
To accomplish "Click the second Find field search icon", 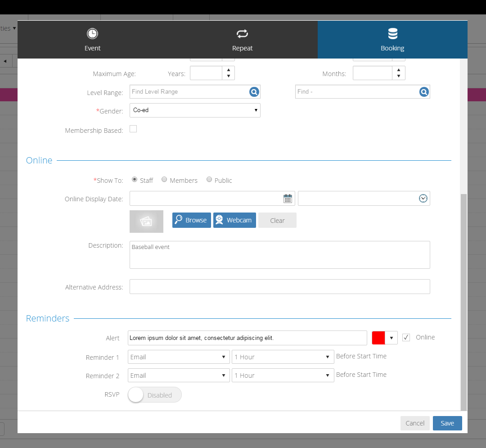I will pos(424,92).
